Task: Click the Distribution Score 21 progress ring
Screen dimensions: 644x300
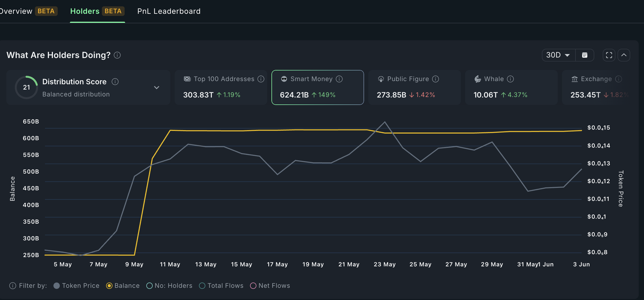Action: pyautogui.click(x=26, y=87)
